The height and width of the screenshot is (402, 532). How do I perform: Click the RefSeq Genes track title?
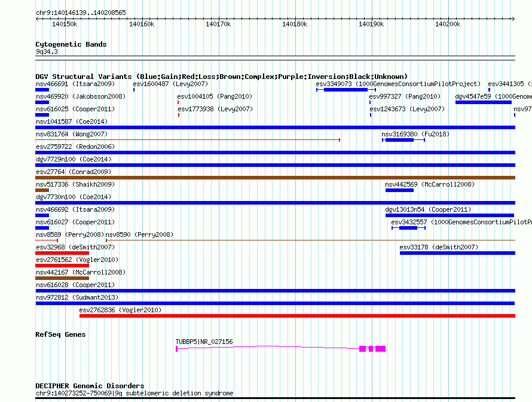60,334
